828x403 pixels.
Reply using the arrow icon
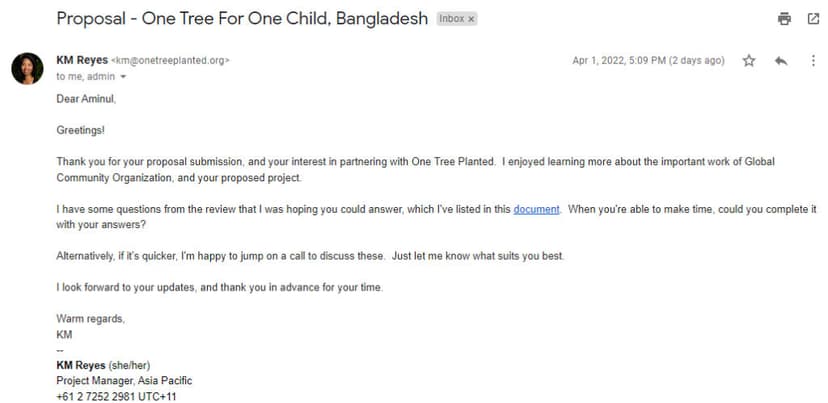click(781, 61)
